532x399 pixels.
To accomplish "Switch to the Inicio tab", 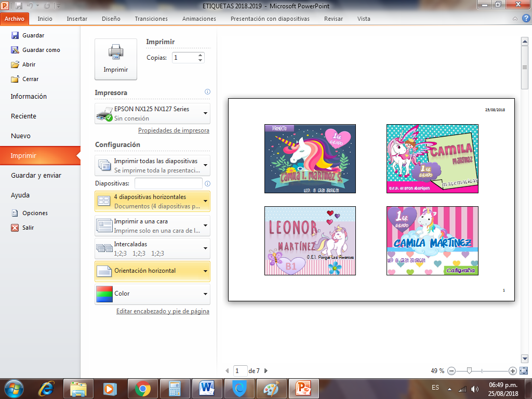I will [45, 19].
